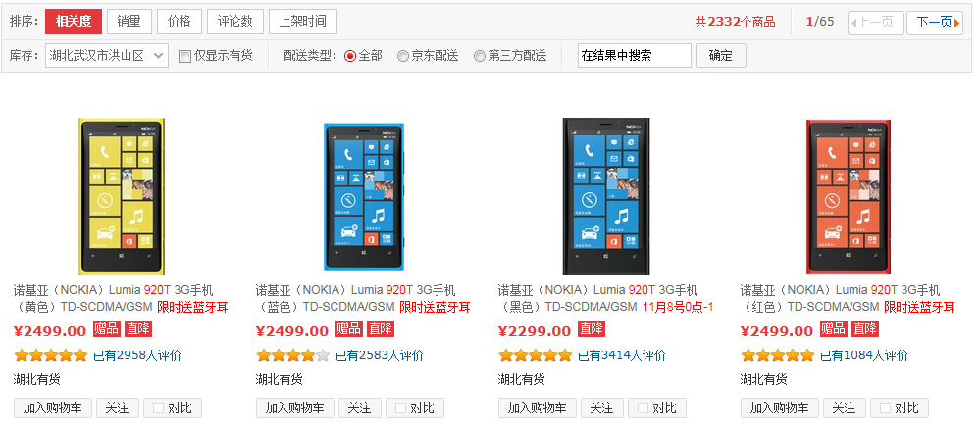Tick the 对比 checkbox for the yellow Lumia
Image resolution: width=980 pixels, height=432 pixels.
pyautogui.click(x=158, y=408)
